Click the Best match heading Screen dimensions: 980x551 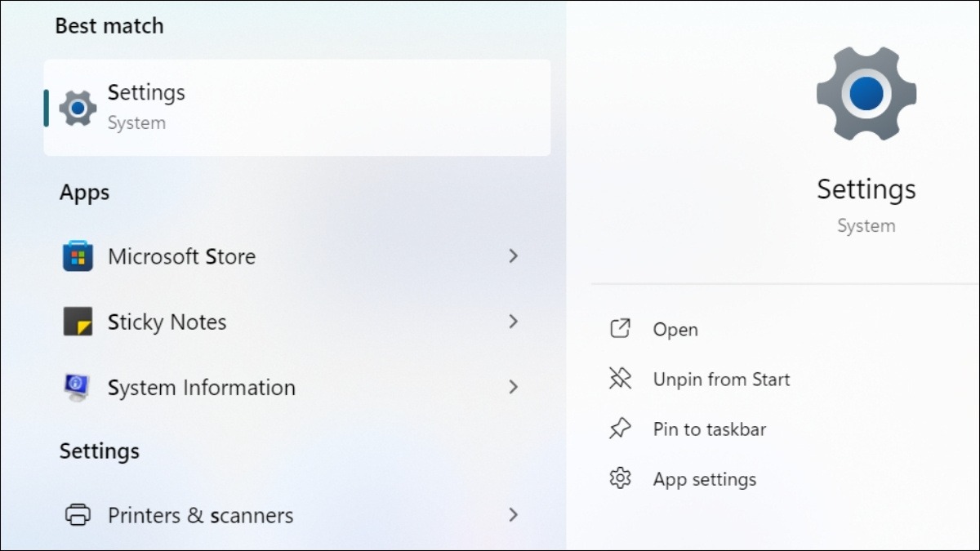pos(109,26)
